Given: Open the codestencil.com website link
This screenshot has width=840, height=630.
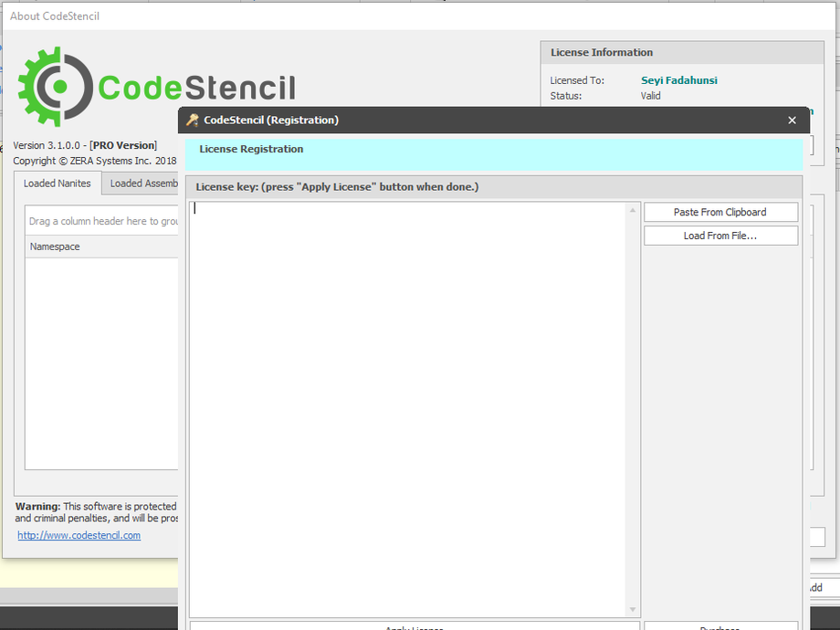Looking at the screenshot, I should coord(79,535).
